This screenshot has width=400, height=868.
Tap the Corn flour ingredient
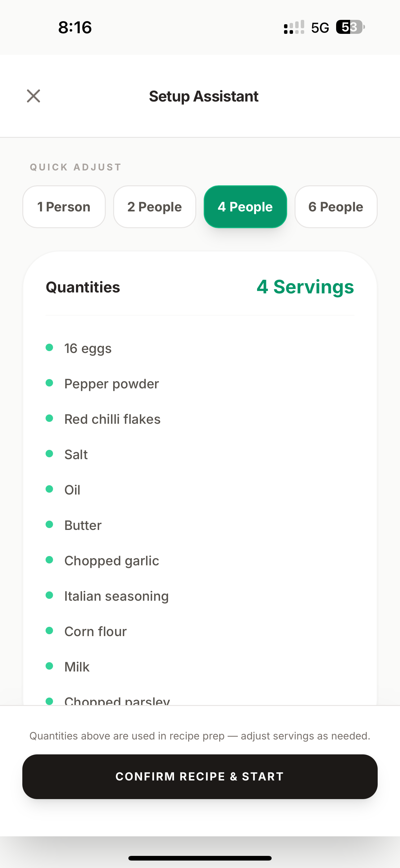pyautogui.click(x=96, y=631)
